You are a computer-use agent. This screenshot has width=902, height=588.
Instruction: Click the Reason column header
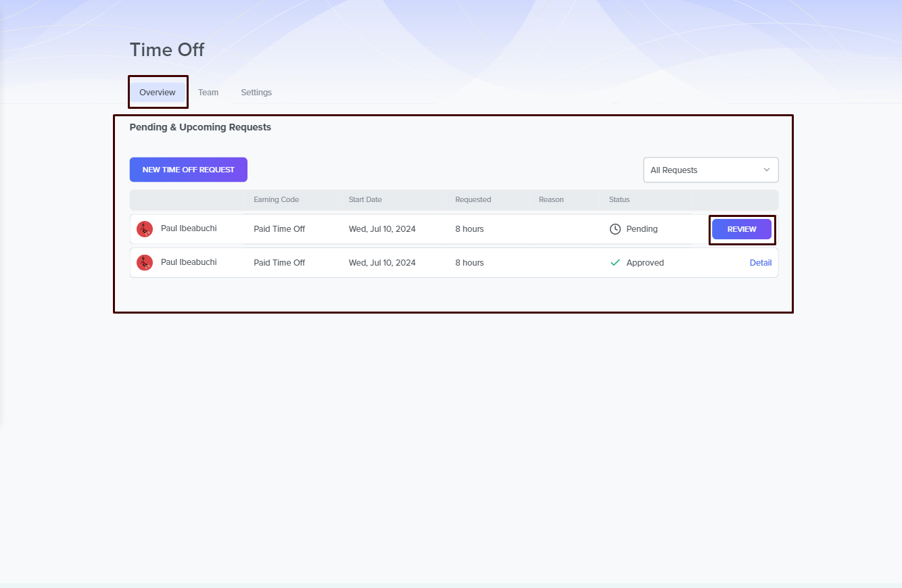tap(551, 200)
